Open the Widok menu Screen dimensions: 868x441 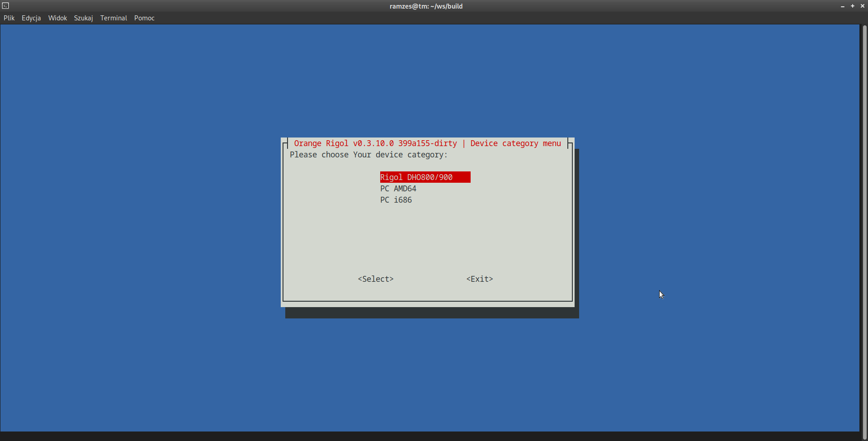pos(57,18)
